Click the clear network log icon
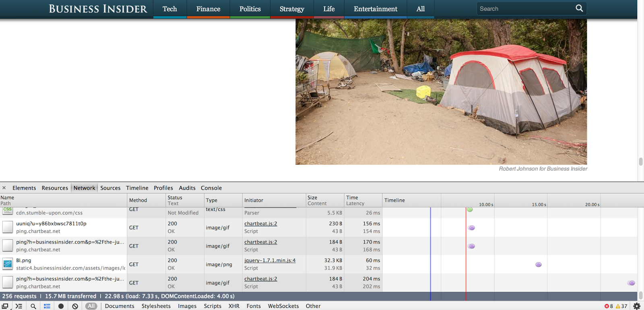Image resolution: width=644 pixels, height=310 pixels. click(x=75, y=306)
